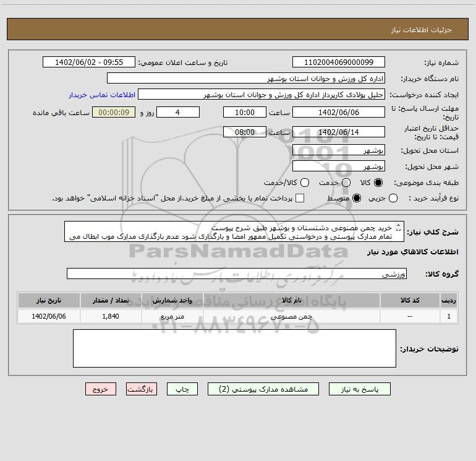Open buyer contact information link

102,95
